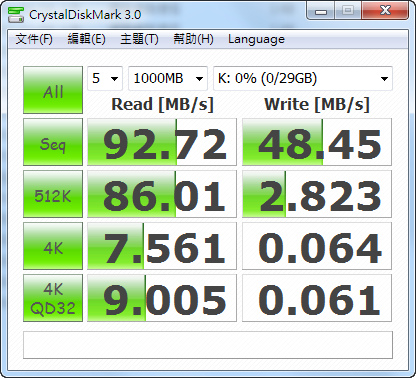Click the empty comment field at the bottom
This screenshot has height=378, width=416.
208,345
